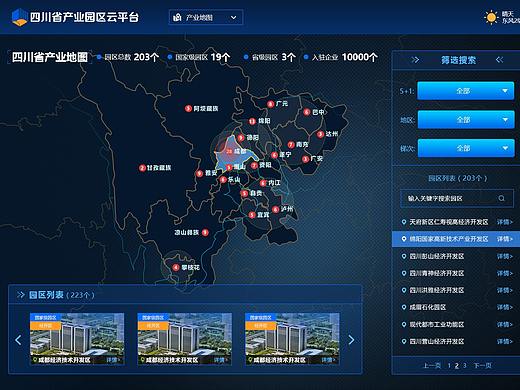520x390 pixels.
Task: Open the 梯次 filter dropdown
Action: pyautogui.click(x=466, y=148)
